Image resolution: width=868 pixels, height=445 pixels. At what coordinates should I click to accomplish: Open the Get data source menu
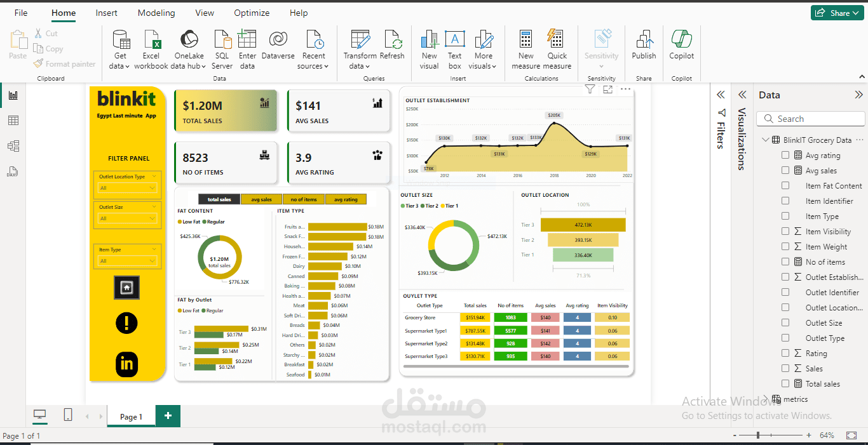pyautogui.click(x=119, y=50)
